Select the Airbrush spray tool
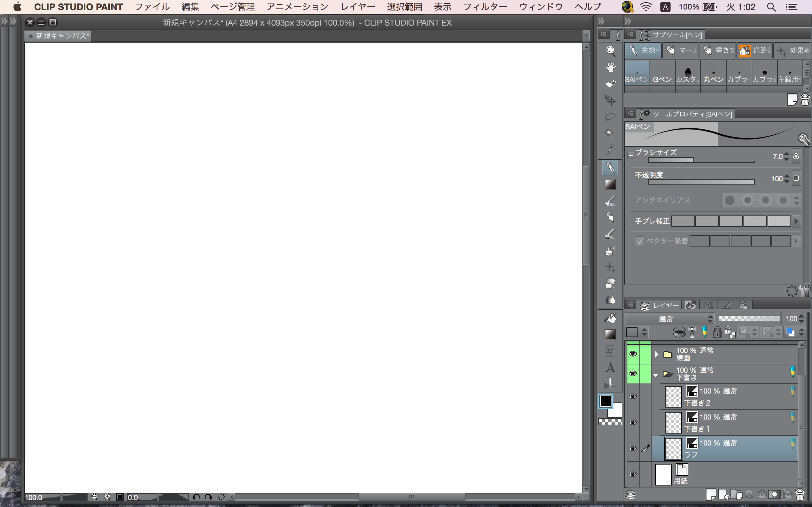 (x=610, y=250)
